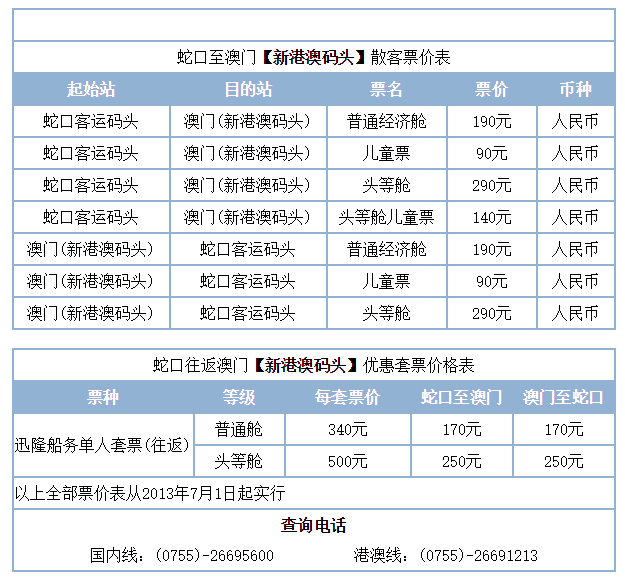Click the 普通舱 grade cell
The image size is (625, 579).
(x=239, y=429)
